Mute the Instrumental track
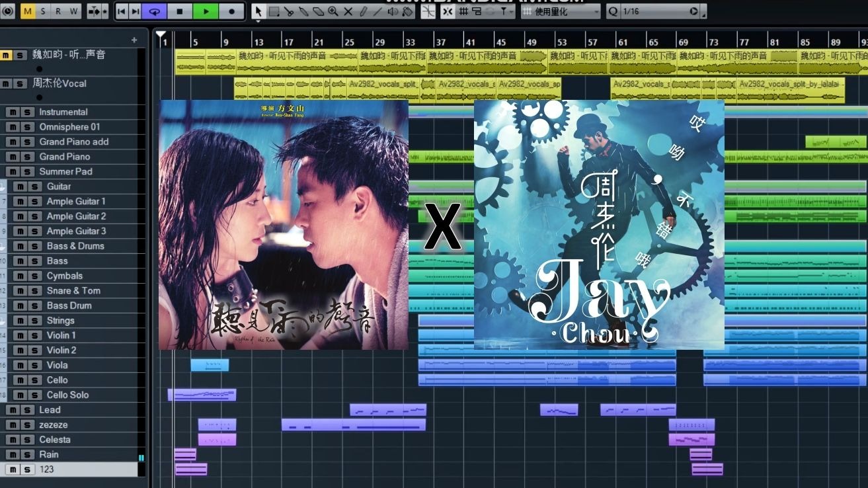Screen dimensions: 868x488 [x=13, y=112]
